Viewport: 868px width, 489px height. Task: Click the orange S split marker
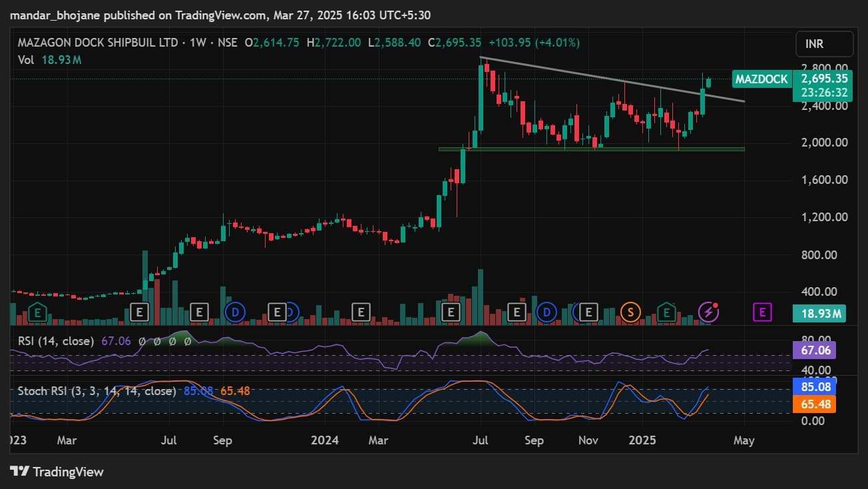pyautogui.click(x=630, y=311)
